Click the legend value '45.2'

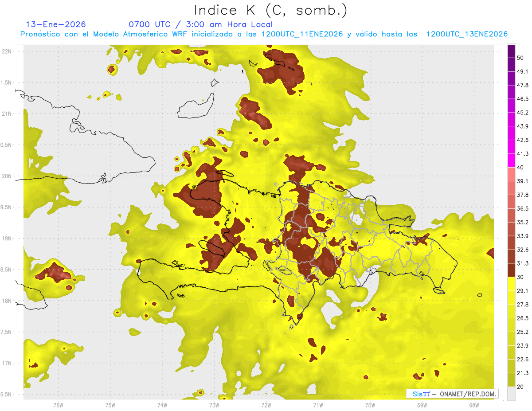click(523, 113)
